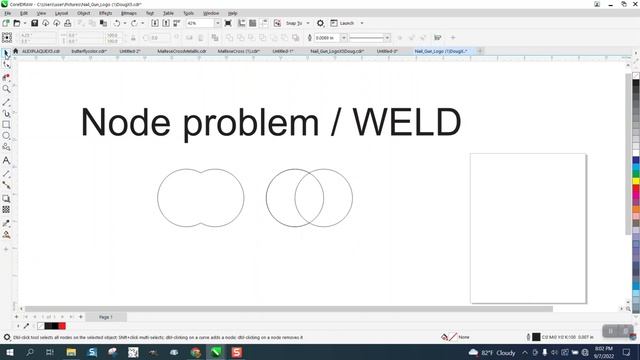Screen dimensions: 640x360
Task: Click the Welcome screen home icon
Action: 16,51
